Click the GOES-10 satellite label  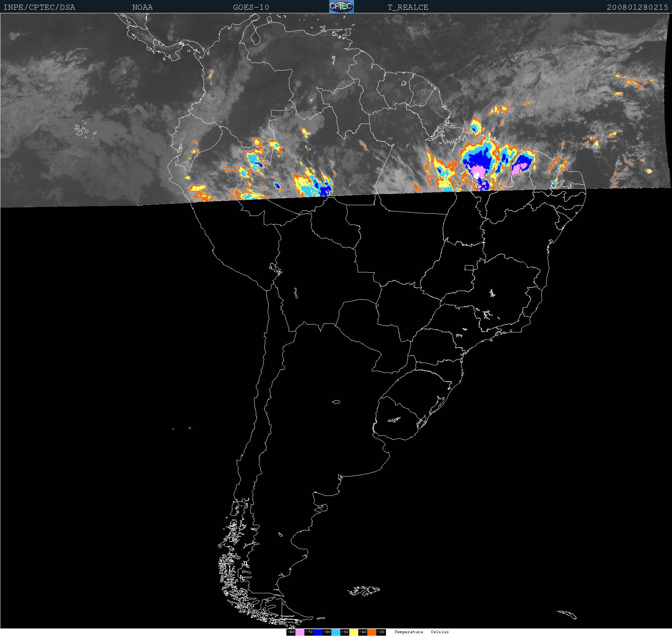coord(251,7)
